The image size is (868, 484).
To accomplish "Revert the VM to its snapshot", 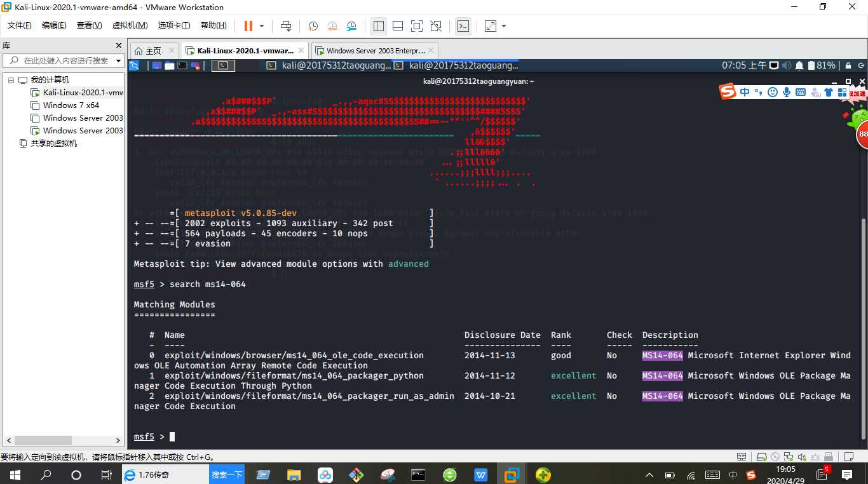I will (332, 26).
